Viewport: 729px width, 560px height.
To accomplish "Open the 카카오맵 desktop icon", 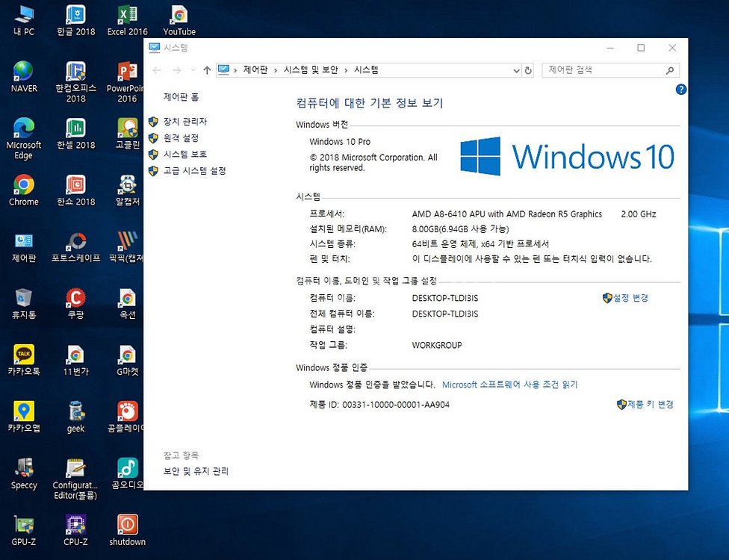I will (24, 417).
